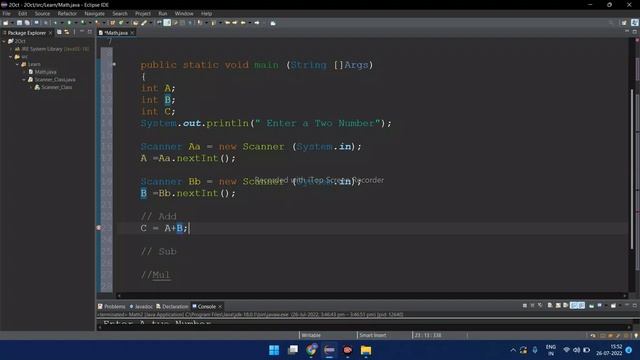Viewport: 640px width, 360px height.
Task: Click the Eclipse icon in the taskbar
Action: pyautogui.click(x=329, y=350)
